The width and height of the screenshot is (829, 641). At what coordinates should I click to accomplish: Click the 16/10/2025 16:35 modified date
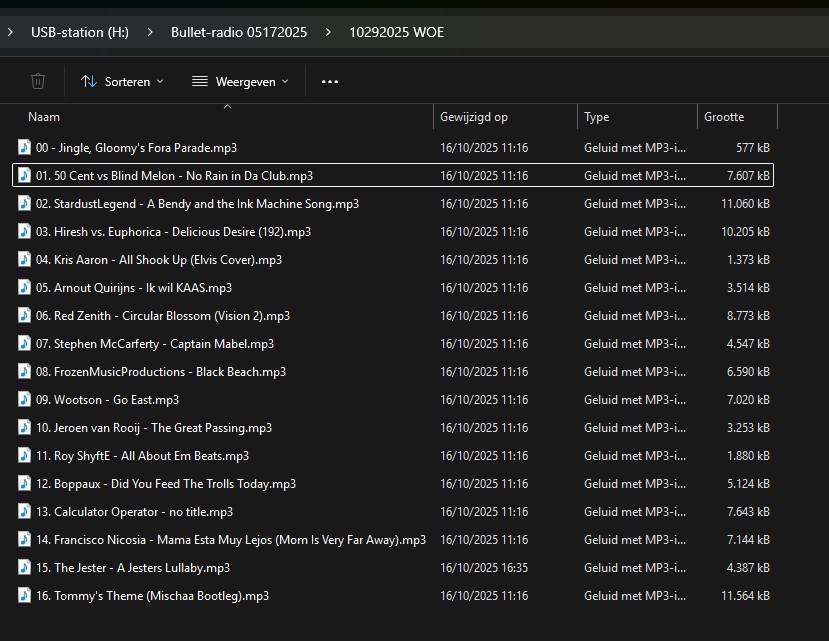tap(484, 568)
